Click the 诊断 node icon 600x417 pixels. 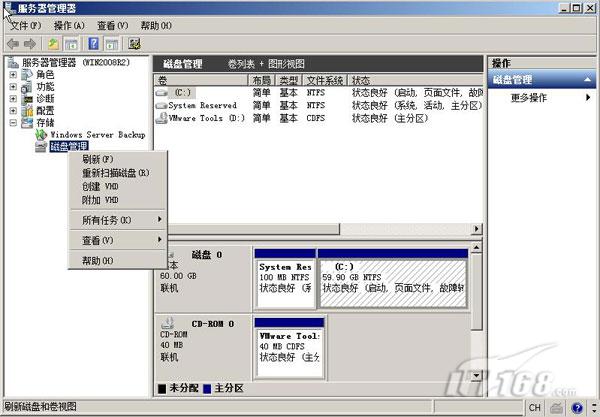[x=27, y=99]
